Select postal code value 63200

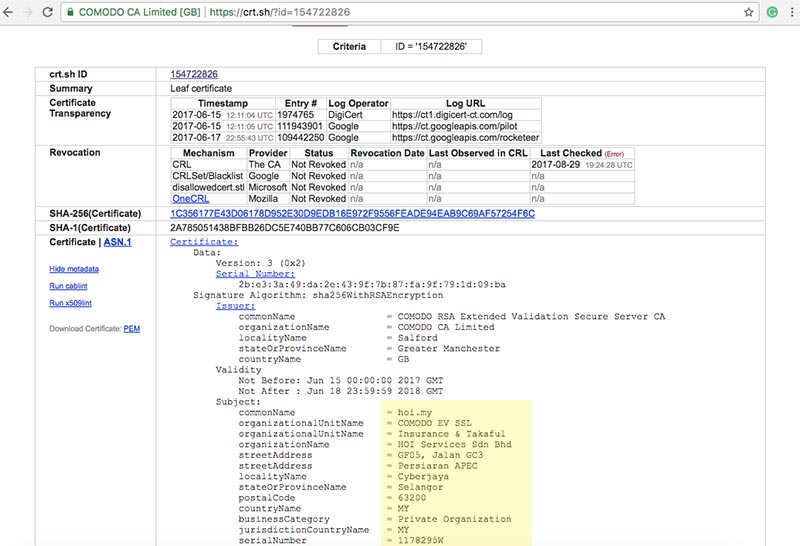412,498
